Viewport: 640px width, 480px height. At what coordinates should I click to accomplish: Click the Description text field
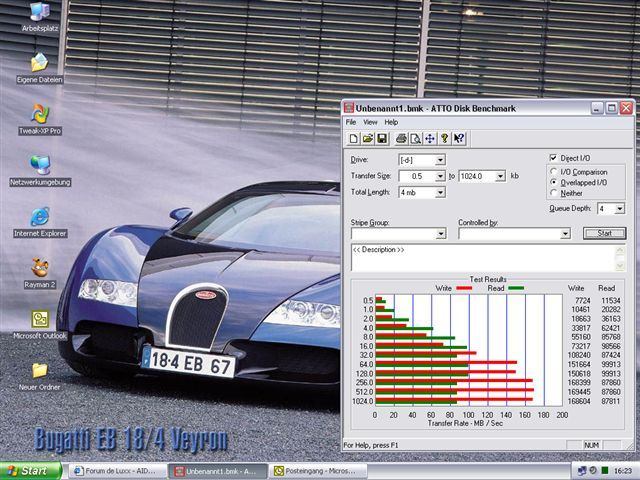pyautogui.click(x=483, y=258)
